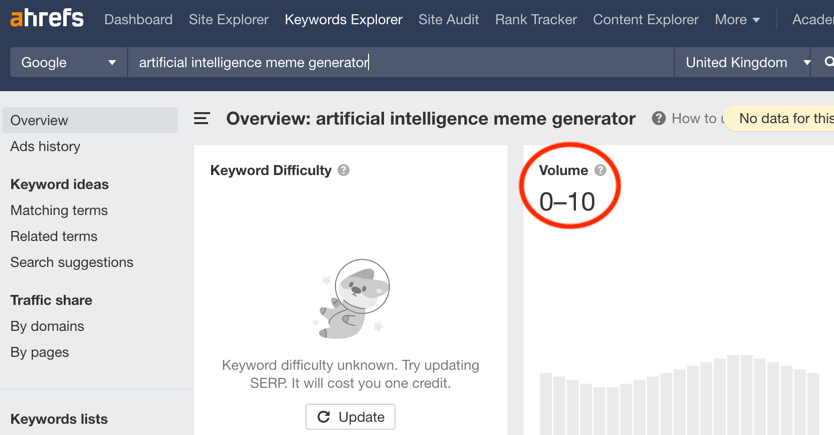Screen dimensions: 834x435
Task: Open the Google search engine dropdown
Action: point(68,62)
